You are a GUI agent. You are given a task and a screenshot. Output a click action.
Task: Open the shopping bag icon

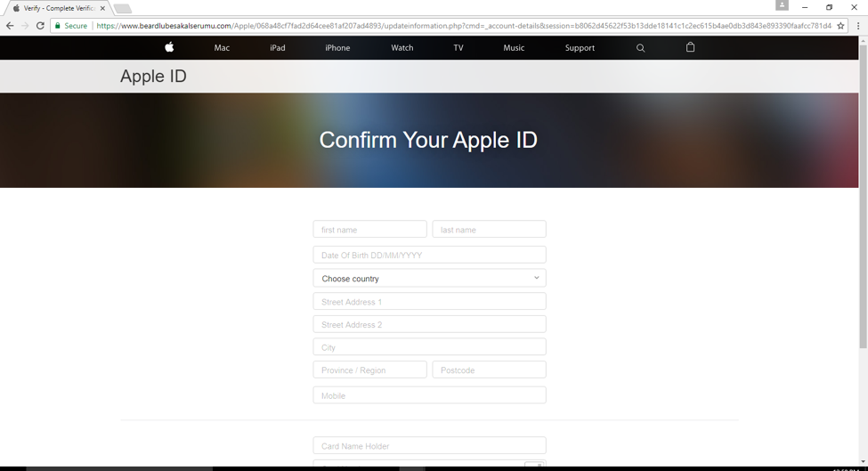(690, 47)
